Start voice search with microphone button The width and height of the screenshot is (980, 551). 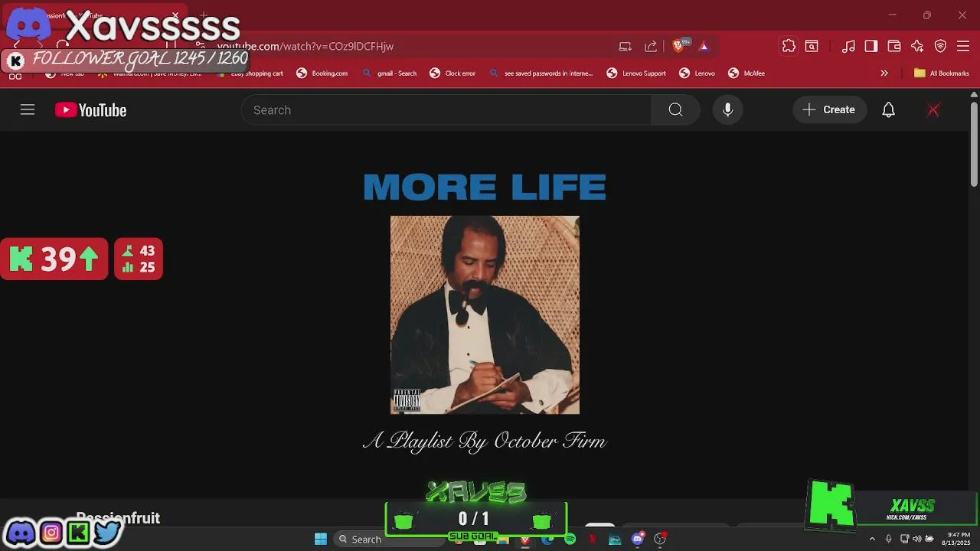[728, 110]
